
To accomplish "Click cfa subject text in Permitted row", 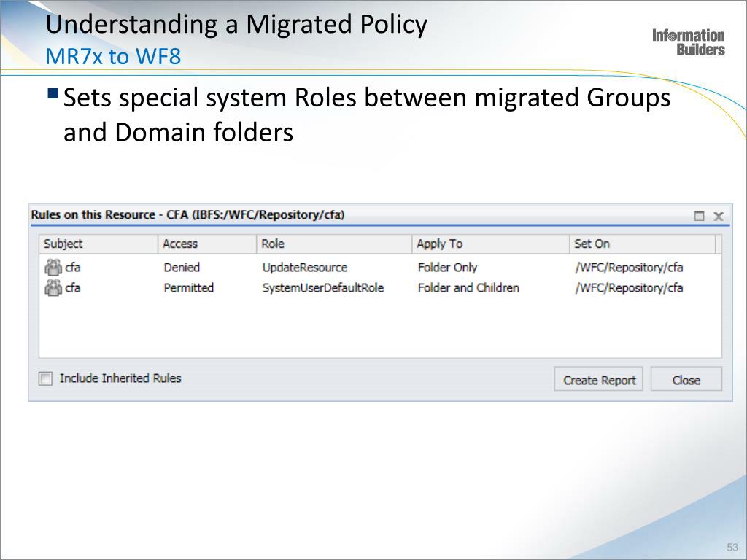I will tap(72, 287).
